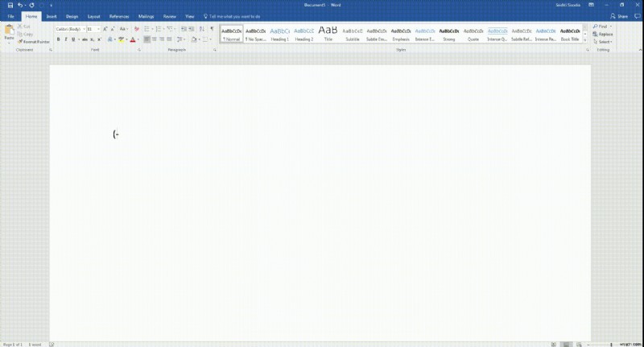Screen dimensions: 644x347
Task: Toggle Superscript formatting
Action: click(x=99, y=39)
